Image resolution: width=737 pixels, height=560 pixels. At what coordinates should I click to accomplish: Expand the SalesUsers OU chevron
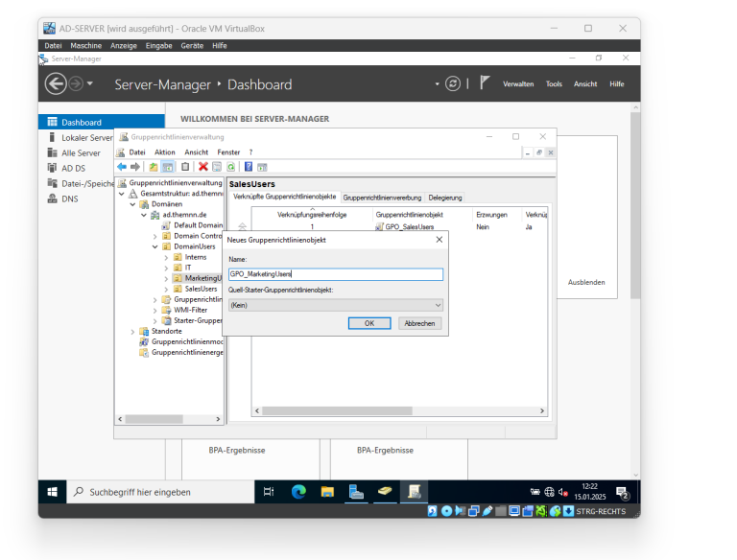pos(166,289)
